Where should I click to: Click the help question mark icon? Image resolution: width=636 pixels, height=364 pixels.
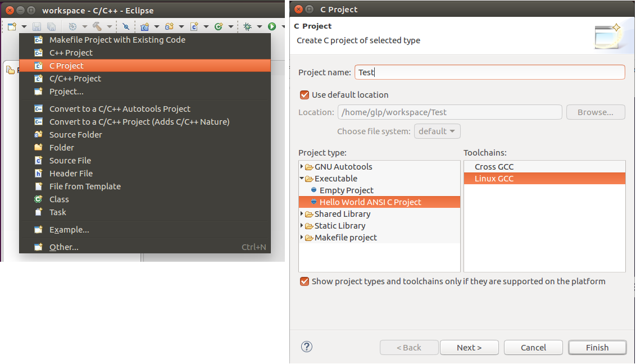[x=307, y=347]
